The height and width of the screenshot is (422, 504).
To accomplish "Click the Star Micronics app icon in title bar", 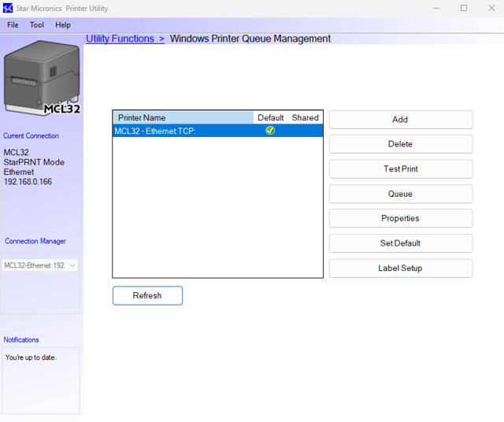I will (x=8, y=8).
